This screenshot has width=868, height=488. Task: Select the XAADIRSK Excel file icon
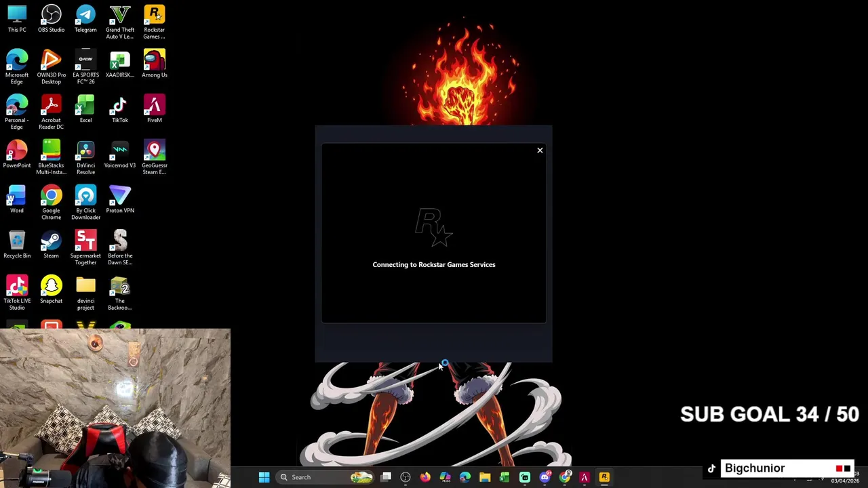click(x=120, y=64)
